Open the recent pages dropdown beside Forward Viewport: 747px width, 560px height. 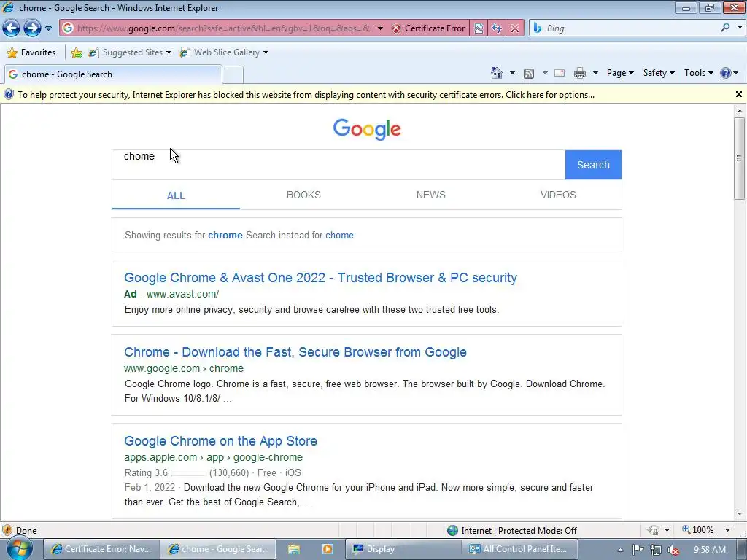pyautogui.click(x=48, y=28)
